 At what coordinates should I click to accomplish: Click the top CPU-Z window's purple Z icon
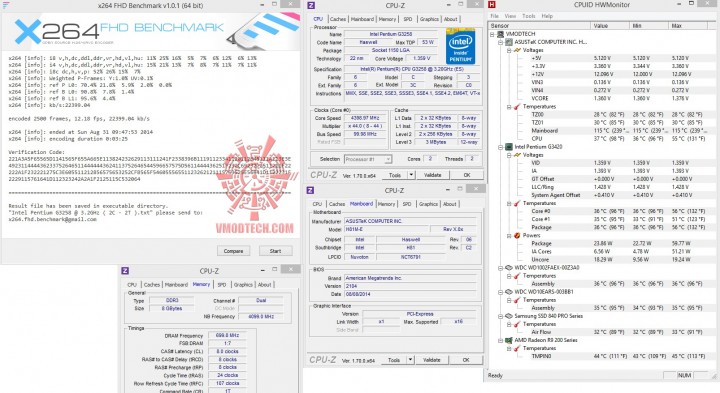click(311, 6)
